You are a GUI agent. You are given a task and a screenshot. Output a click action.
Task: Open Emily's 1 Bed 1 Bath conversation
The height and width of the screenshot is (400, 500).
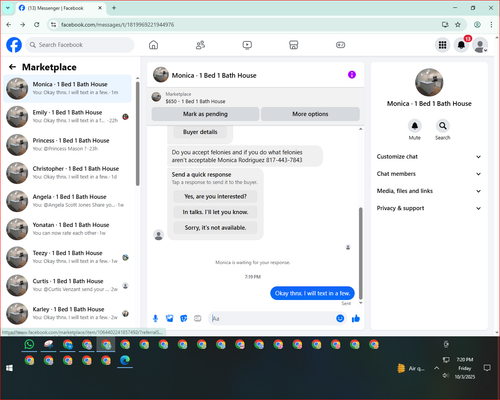click(68, 116)
